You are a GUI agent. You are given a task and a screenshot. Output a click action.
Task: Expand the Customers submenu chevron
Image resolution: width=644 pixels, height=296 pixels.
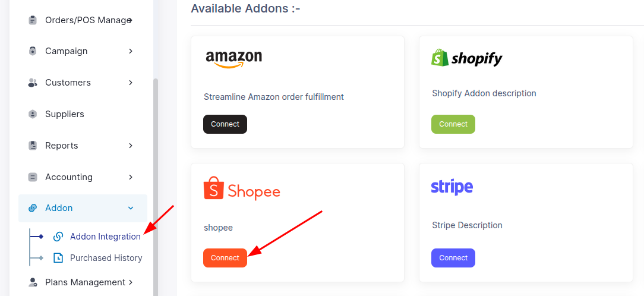point(131,83)
